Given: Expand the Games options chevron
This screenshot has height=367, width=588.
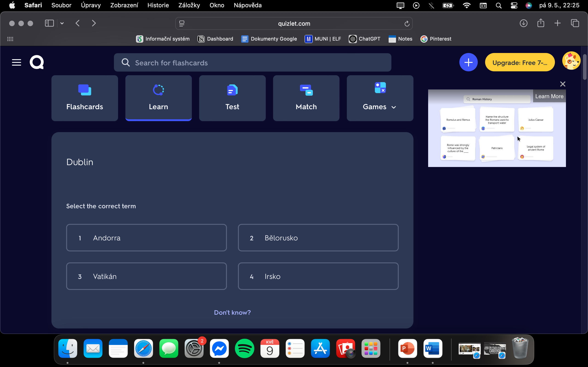Looking at the screenshot, I should pyautogui.click(x=393, y=107).
